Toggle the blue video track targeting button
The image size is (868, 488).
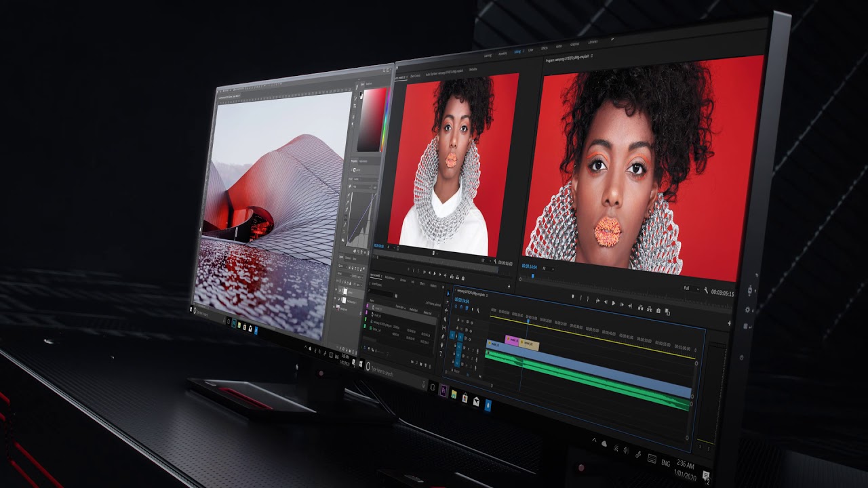click(x=460, y=338)
